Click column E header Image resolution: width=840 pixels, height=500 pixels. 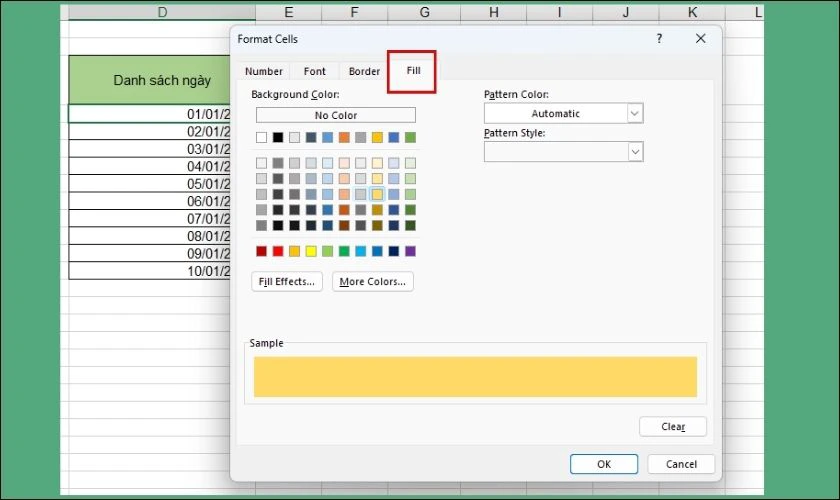tap(288, 12)
